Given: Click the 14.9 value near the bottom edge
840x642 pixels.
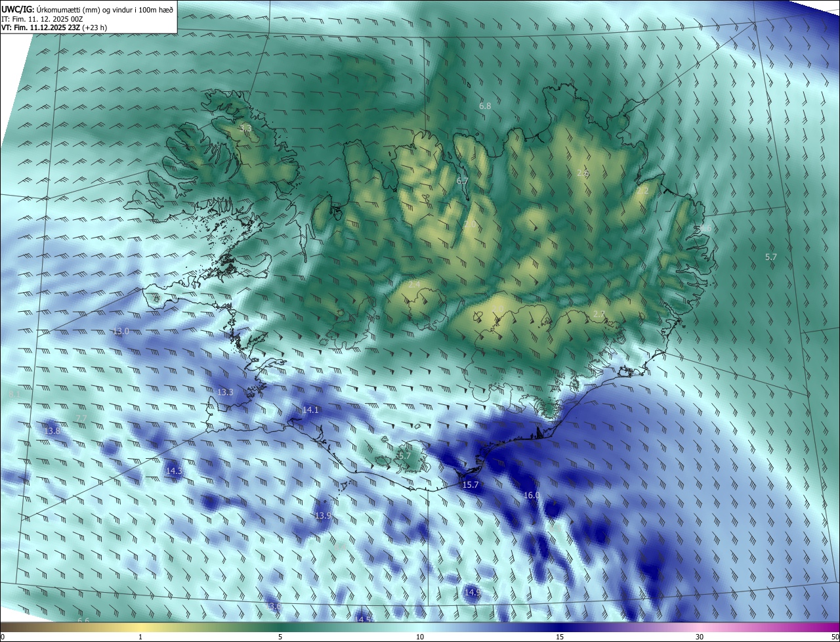Looking at the screenshot, I should click(x=472, y=592).
